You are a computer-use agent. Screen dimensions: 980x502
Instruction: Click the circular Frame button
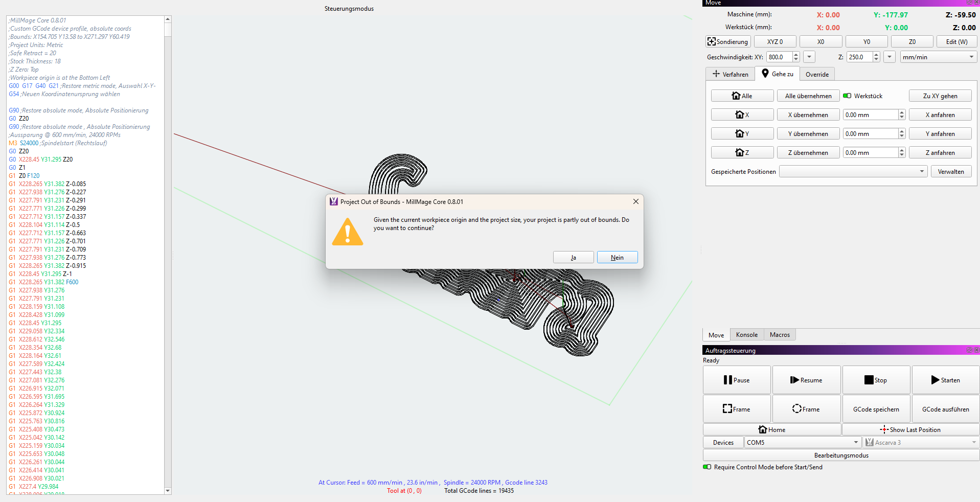(x=806, y=409)
